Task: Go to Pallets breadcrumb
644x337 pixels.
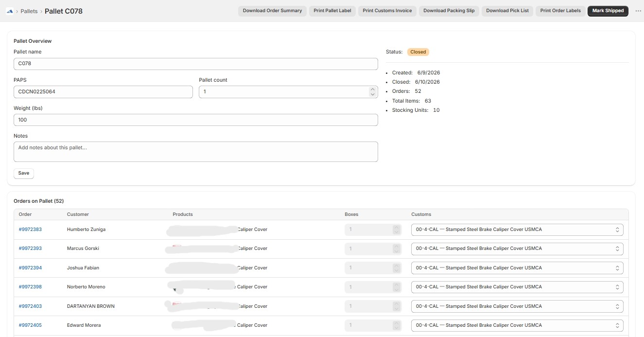Action: coord(29,11)
